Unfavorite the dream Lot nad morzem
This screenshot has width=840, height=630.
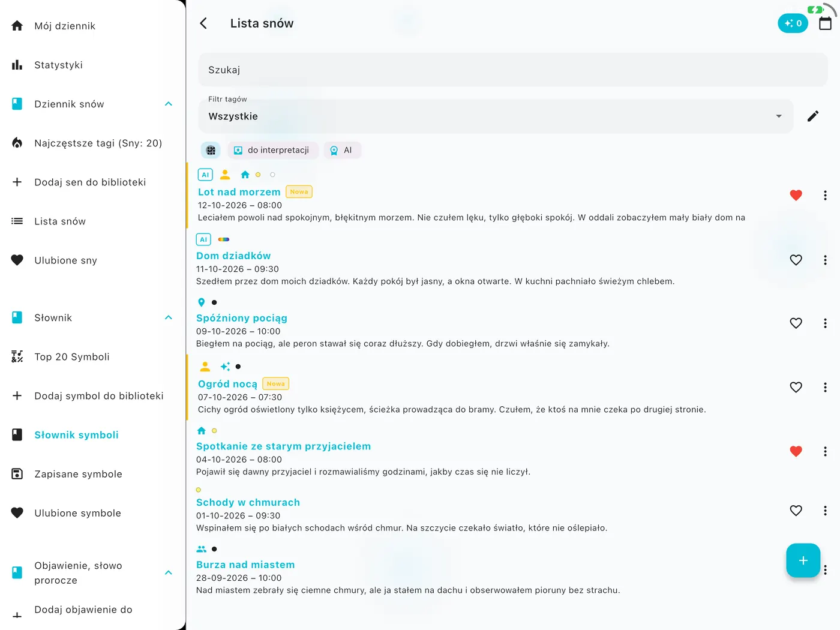pos(796,195)
